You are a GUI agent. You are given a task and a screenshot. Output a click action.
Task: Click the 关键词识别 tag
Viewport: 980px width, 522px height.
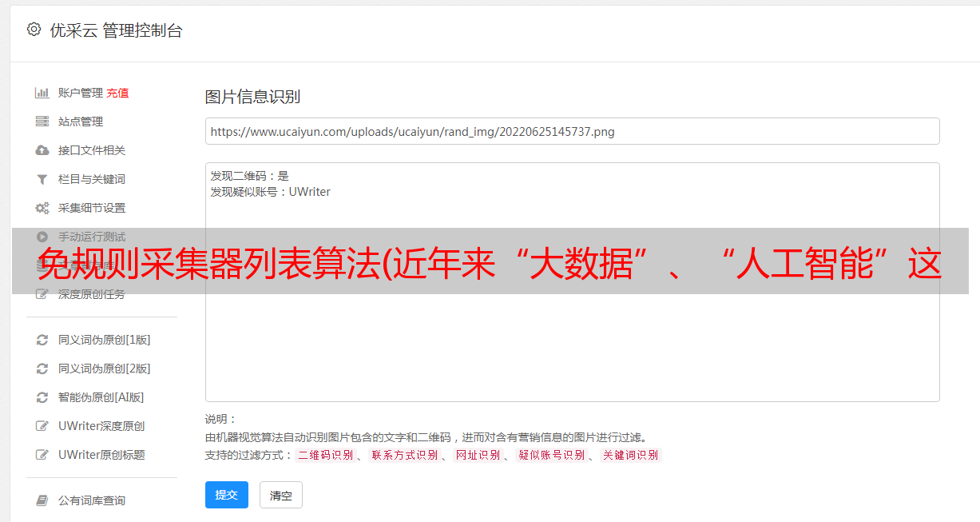631,455
